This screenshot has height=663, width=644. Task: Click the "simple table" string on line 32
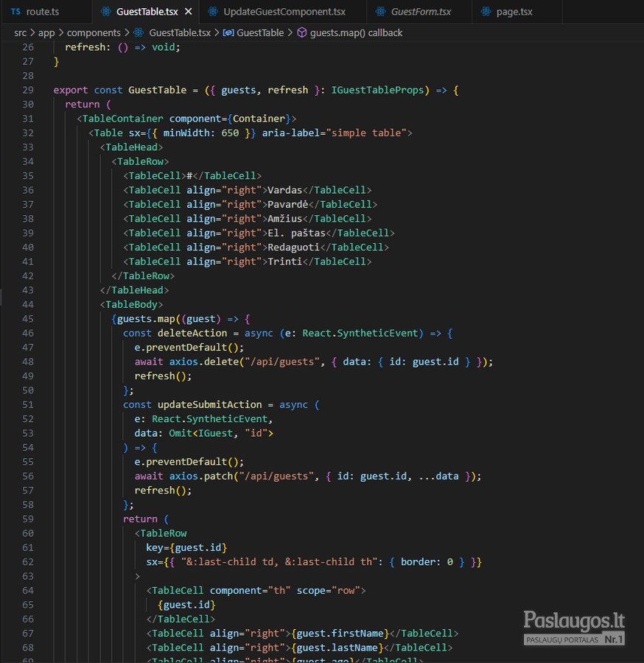(x=366, y=133)
